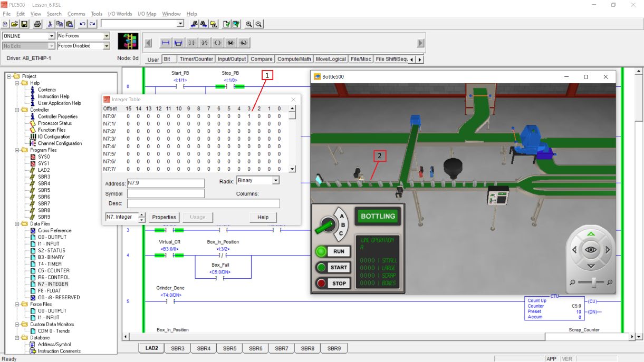Open the ONLINE mode dropdown
Viewport: 644px width, 362px height.
point(52,36)
